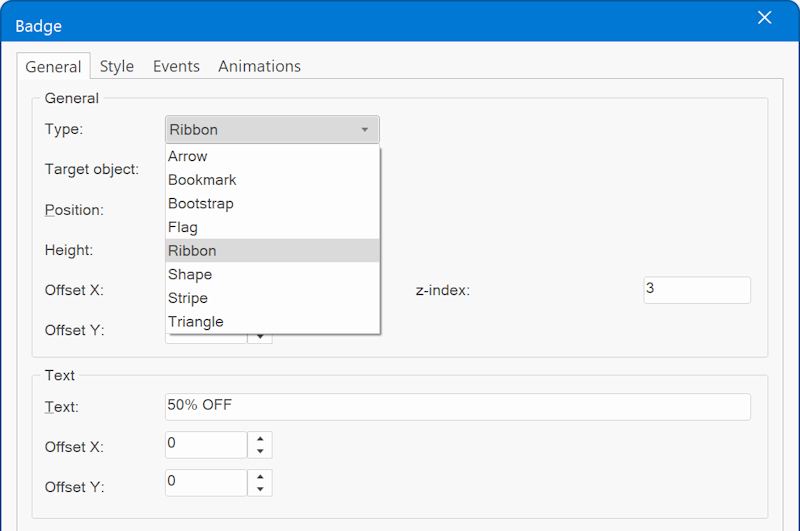Close the Badge dialog
Screen dimensions: 800x531
(x=764, y=18)
